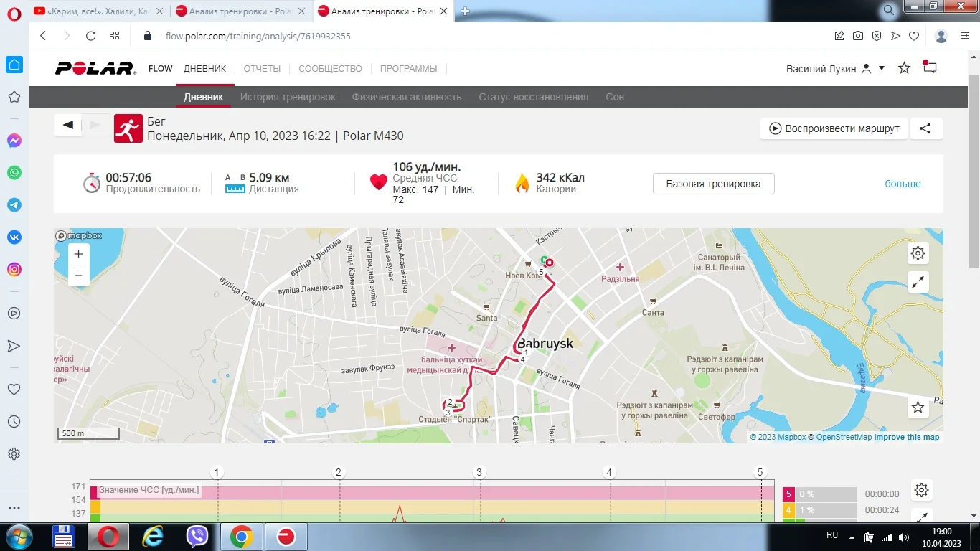The height and width of the screenshot is (551, 980).
Task: Open map settings gear icon
Action: click(918, 253)
